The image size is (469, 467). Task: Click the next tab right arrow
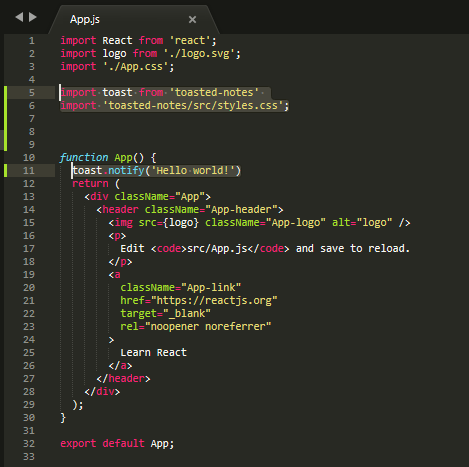pyautogui.click(x=33, y=17)
